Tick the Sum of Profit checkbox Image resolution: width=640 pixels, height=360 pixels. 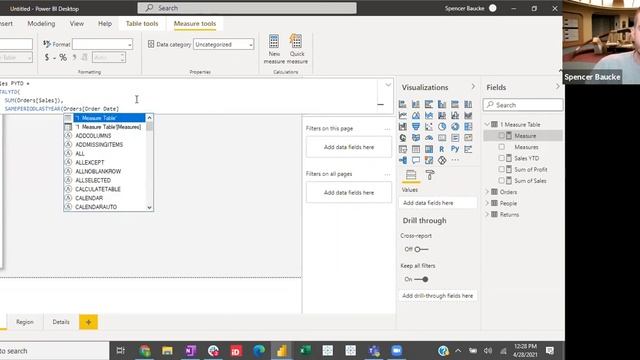pyautogui.click(x=502, y=169)
